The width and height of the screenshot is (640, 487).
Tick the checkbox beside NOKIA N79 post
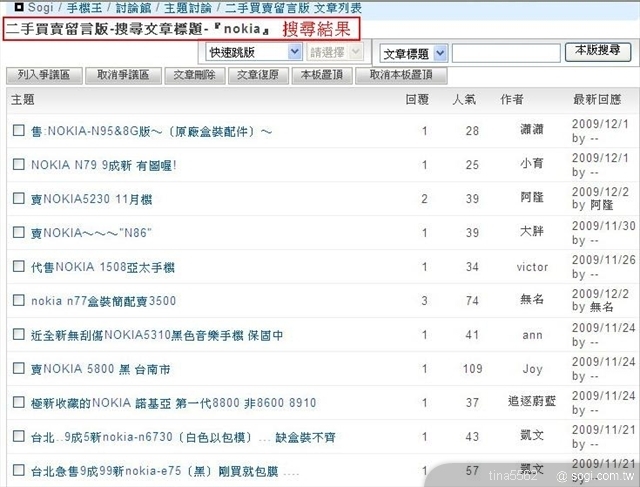tap(18, 164)
